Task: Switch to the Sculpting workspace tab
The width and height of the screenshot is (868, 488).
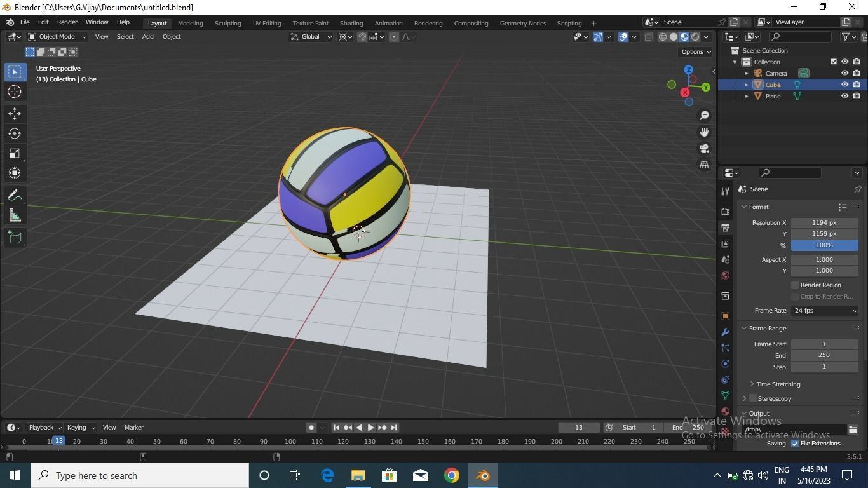Action: (x=227, y=23)
